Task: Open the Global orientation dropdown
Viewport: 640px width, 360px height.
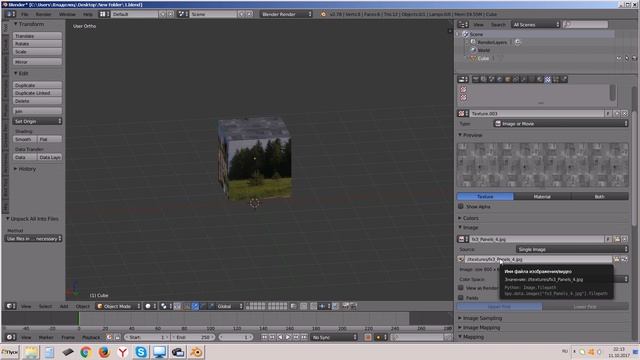Action: 230,306
